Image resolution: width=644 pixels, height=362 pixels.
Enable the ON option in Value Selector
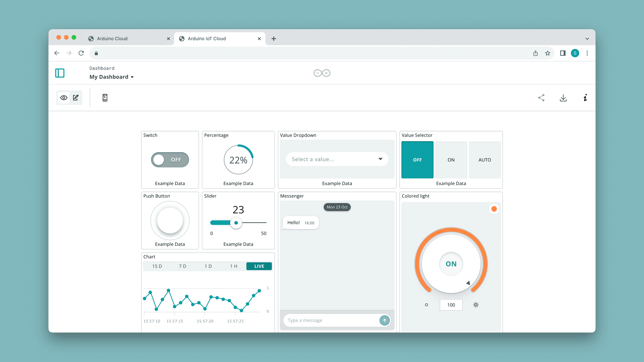(x=451, y=160)
